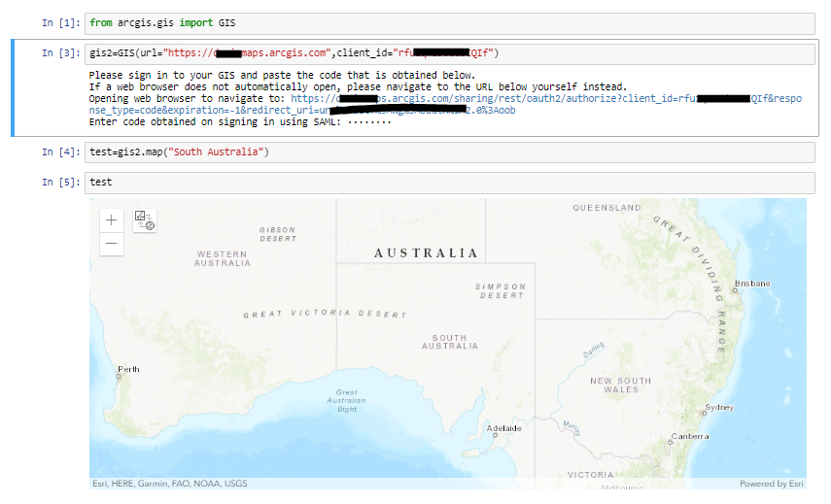
Task: Click the GREAT VICTORIA DESERT label
Action: [x=325, y=314]
